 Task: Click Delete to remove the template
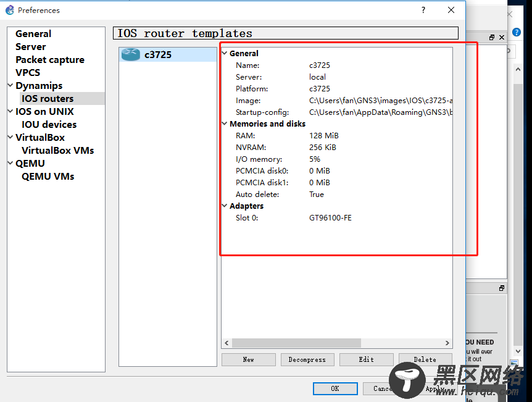pos(425,359)
